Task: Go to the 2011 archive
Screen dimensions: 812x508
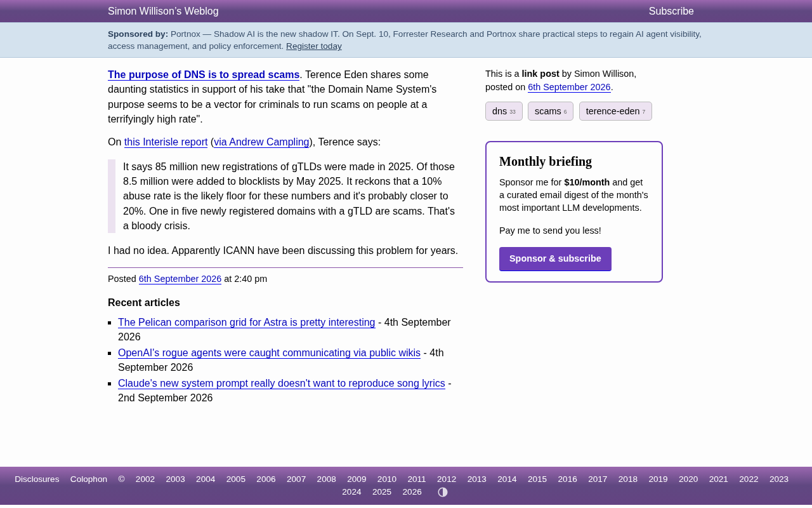Action: tap(417, 479)
